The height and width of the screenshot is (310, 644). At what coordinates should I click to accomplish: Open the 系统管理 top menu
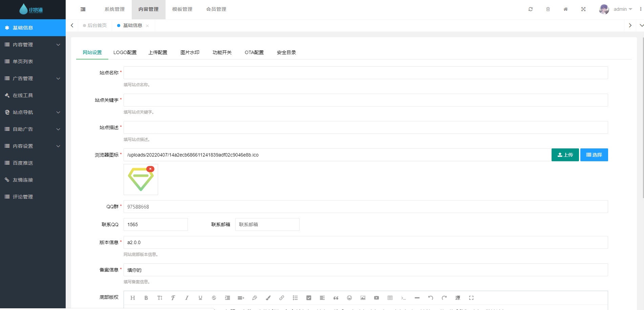114,9
